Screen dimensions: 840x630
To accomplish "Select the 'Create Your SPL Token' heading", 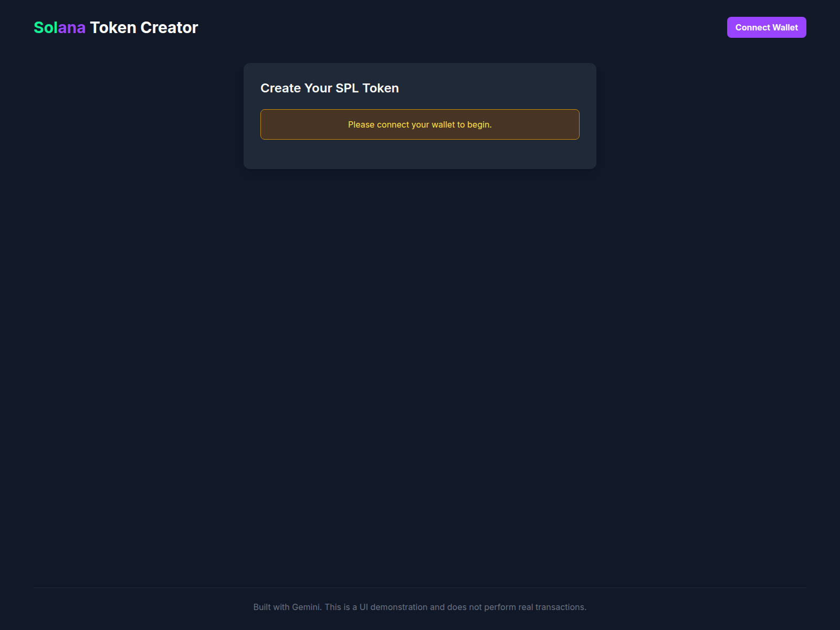I will tap(329, 88).
